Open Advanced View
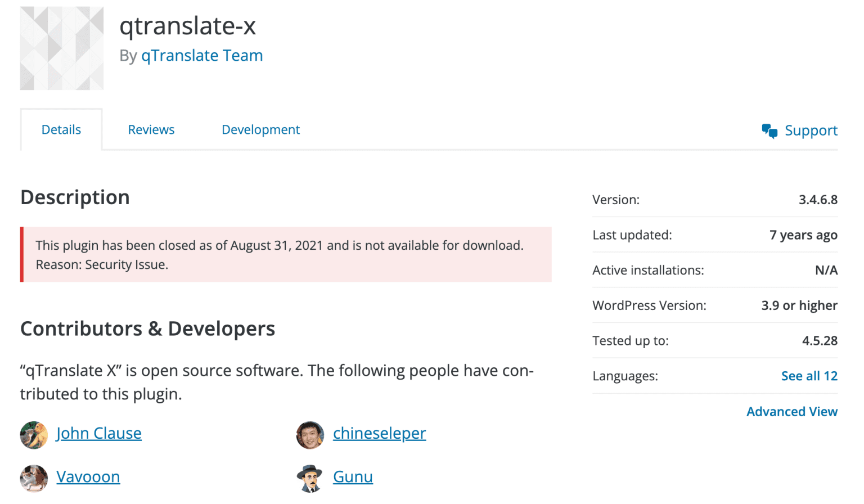This screenshot has height=504, width=864. pos(791,411)
